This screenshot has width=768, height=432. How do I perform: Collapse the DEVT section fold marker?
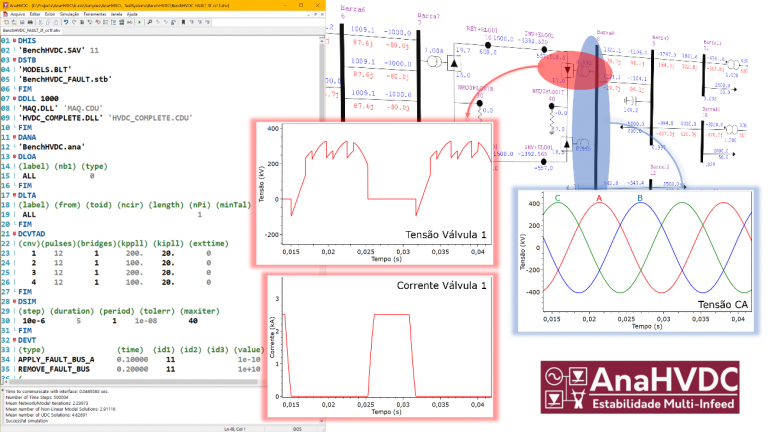15,338
